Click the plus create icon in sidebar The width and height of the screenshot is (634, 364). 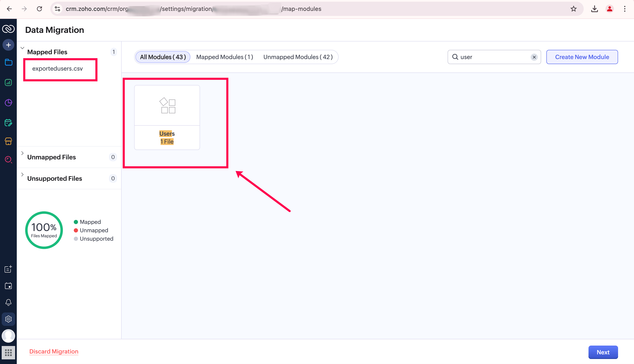[x=8, y=45]
